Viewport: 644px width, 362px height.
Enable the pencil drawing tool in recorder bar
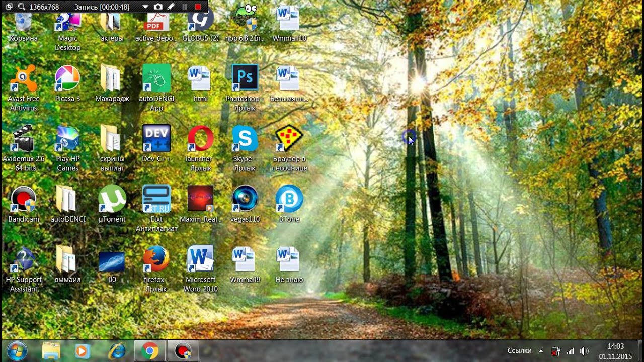[171, 7]
